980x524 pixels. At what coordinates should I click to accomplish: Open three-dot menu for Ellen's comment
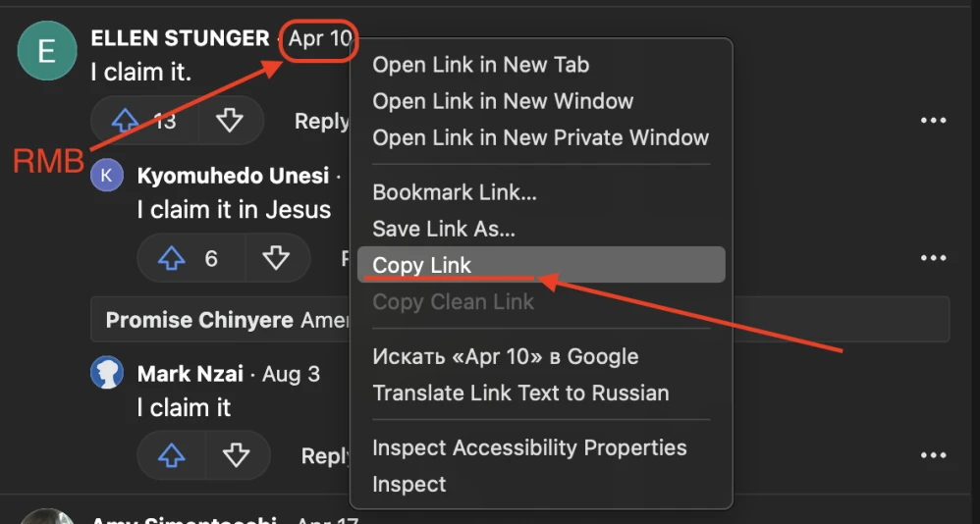click(x=933, y=121)
